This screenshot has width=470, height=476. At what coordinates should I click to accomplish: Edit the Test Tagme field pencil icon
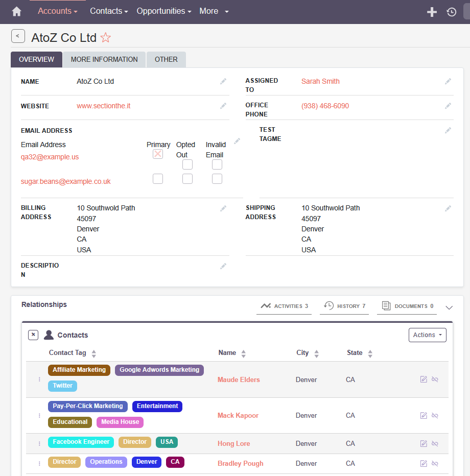(x=448, y=131)
